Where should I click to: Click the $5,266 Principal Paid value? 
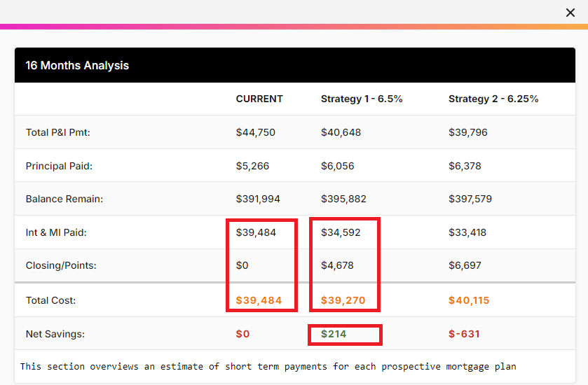[252, 166]
